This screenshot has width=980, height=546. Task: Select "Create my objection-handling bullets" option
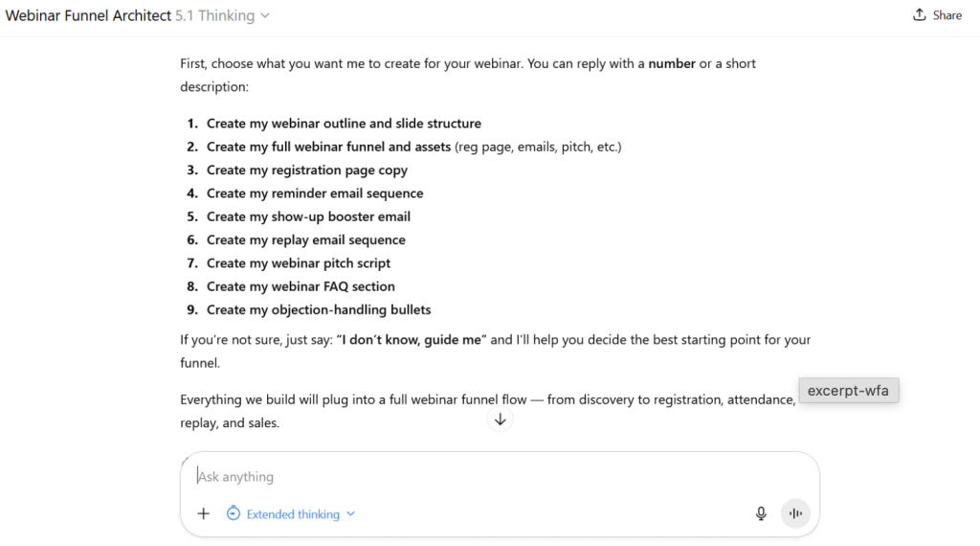[319, 309]
